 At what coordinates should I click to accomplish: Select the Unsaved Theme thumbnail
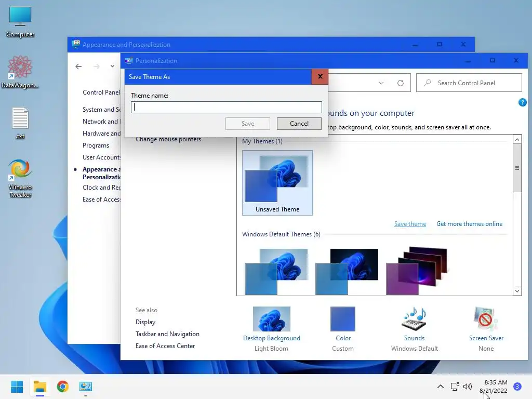click(x=277, y=182)
